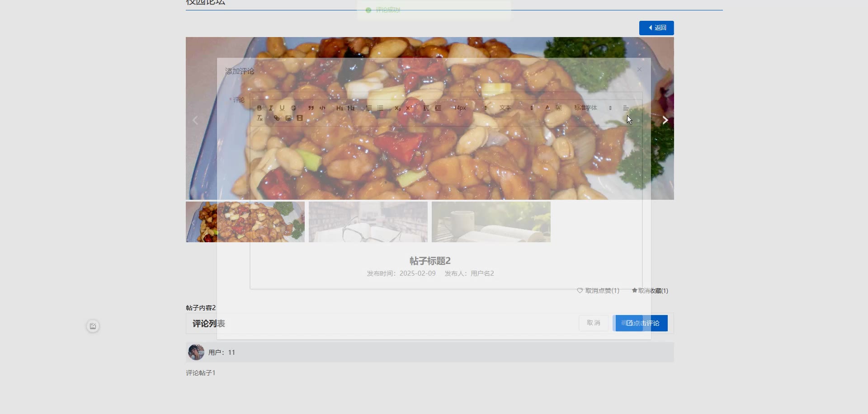The image size is (868, 414).
Task: Click the avatar of user 11
Action: (196, 352)
